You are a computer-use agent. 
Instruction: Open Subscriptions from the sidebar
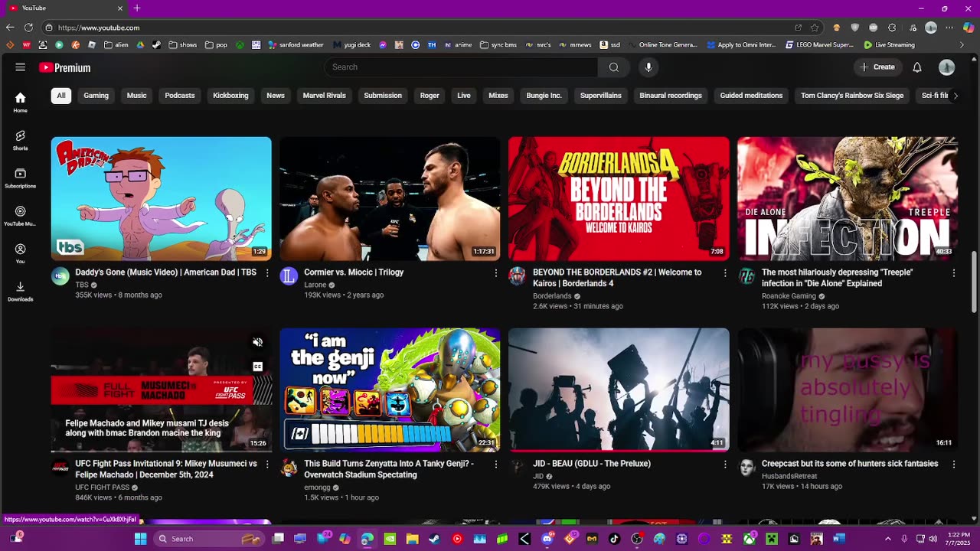21,178
